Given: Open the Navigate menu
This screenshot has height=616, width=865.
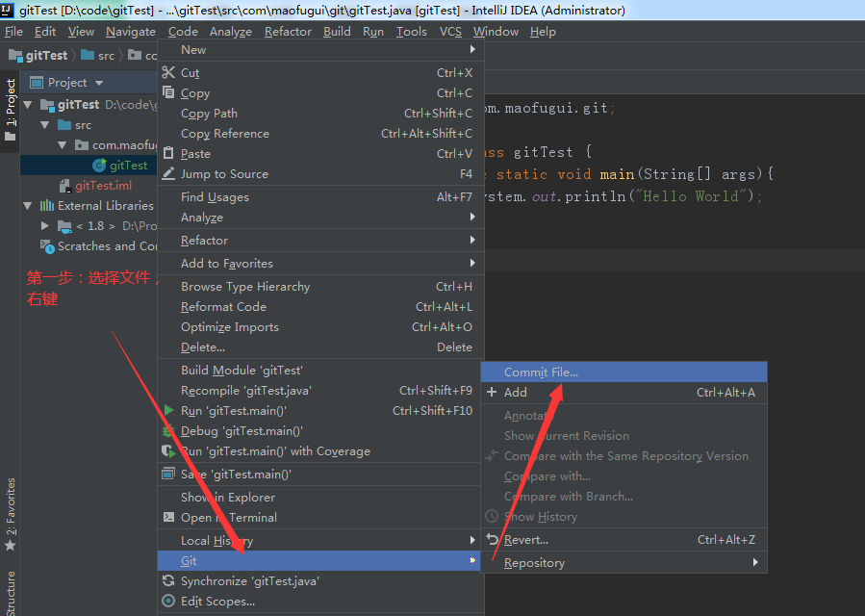Looking at the screenshot, I should pos(131,32).
